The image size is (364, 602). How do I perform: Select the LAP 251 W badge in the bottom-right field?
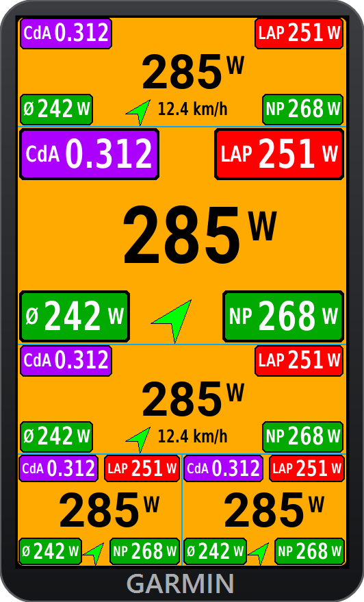pyautogui.click(x=307, y=468)
